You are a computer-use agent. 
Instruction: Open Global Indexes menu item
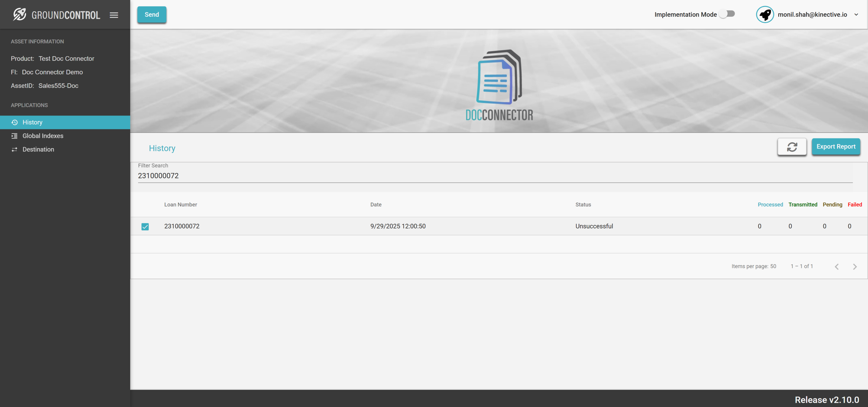(x=43, y=136)
